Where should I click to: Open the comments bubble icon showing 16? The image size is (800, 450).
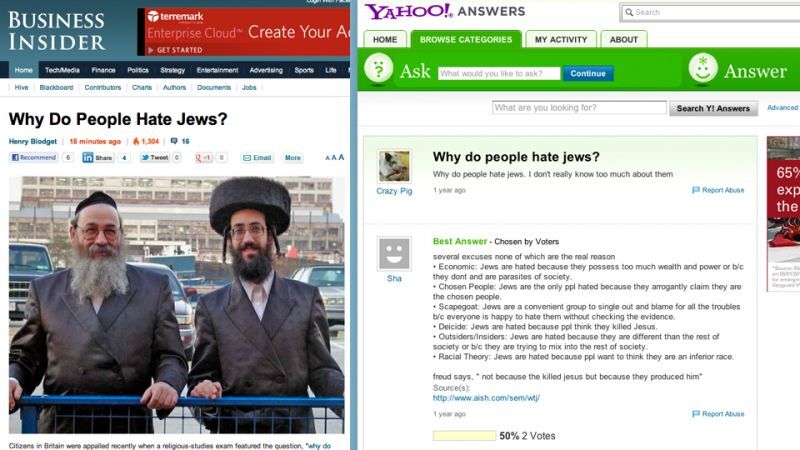coord(174,141)
